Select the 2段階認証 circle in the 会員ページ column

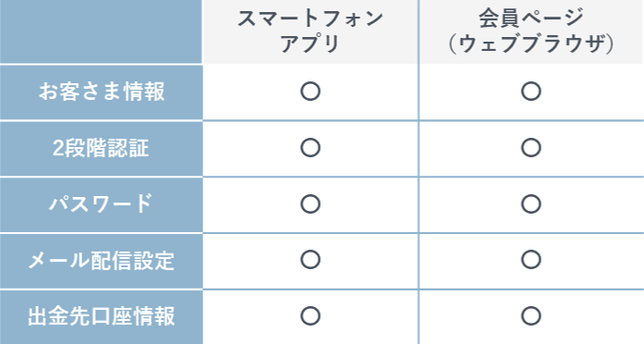click(530, 148)
